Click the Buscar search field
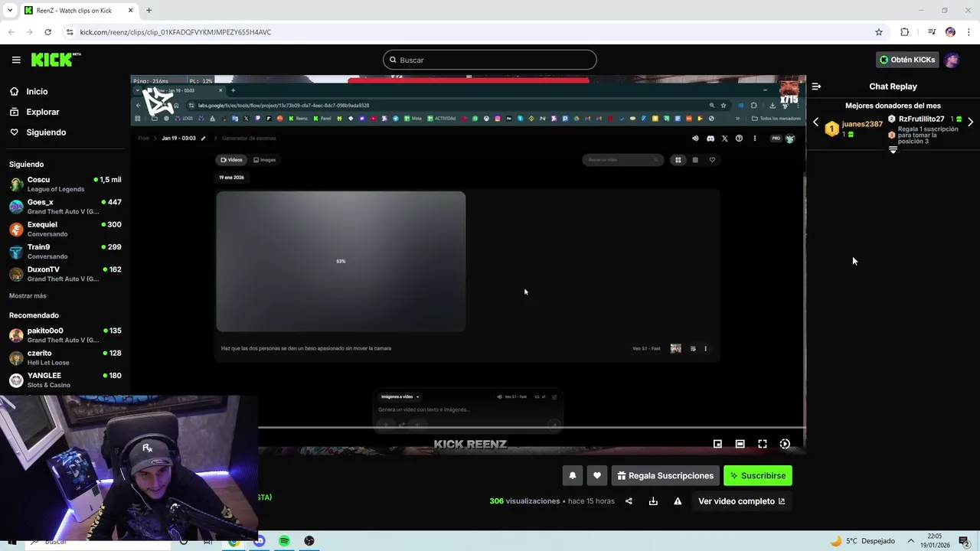This screenshot has height=551, width=980. pyautogui.click(x=490, y=60)
